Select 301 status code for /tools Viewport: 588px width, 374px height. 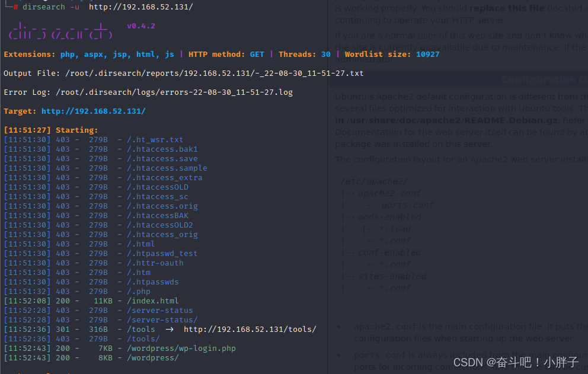[63, 330]
